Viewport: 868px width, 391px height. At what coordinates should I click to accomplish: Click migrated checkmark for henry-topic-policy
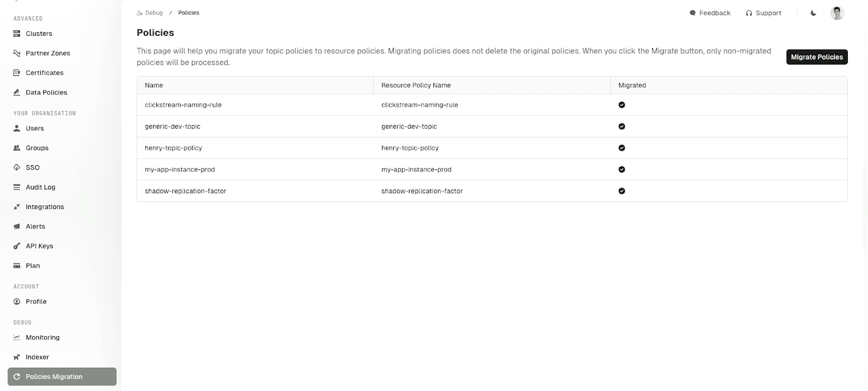tap(622, 148)
